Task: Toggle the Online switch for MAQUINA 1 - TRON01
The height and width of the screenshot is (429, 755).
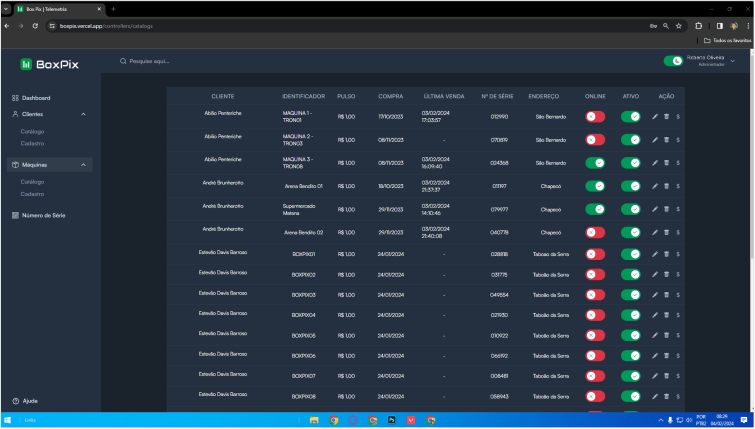Action: pos(595,117)
